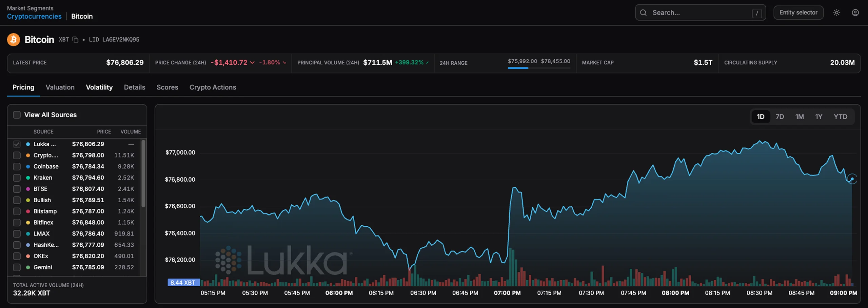Viewport: 868px width, 308px height.
Task: Go to Cryptocurrencies breadcrumb link
Action: (34, 16)
